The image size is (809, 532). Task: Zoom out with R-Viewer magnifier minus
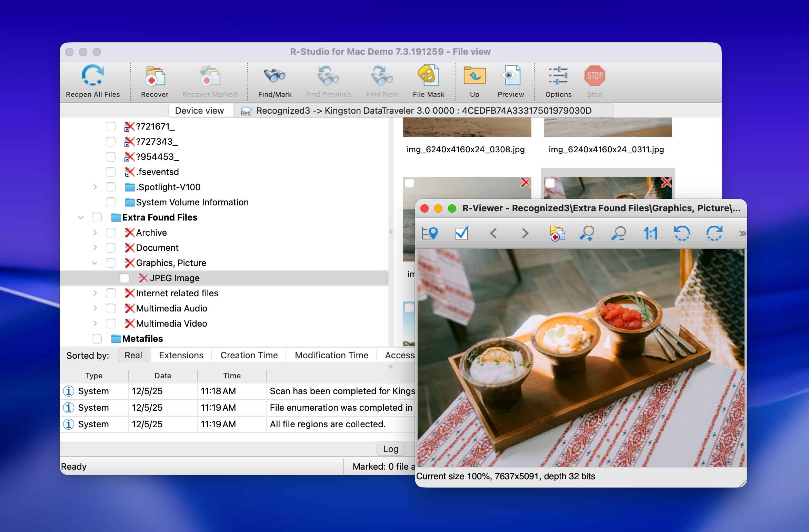619,233
